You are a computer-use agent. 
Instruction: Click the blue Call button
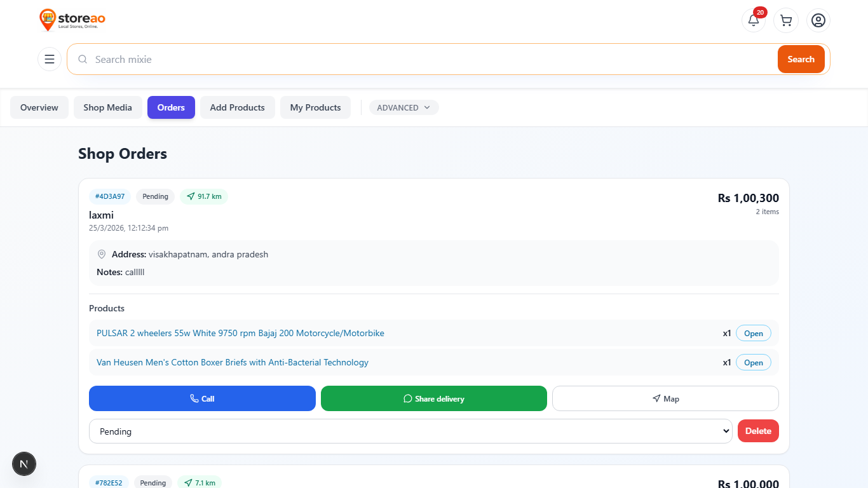click(x=202, y=398)
